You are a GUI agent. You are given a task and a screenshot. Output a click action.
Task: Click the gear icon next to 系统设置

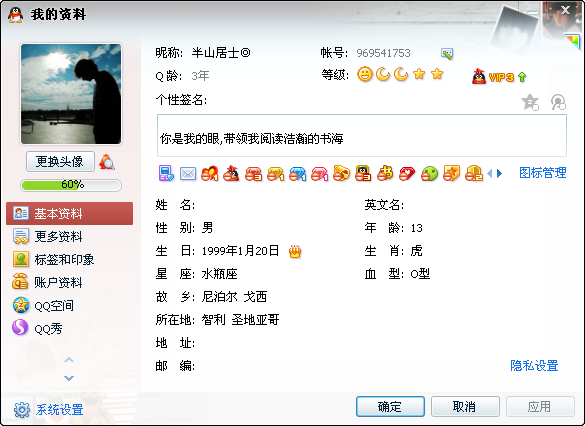(x=22, y=410)
